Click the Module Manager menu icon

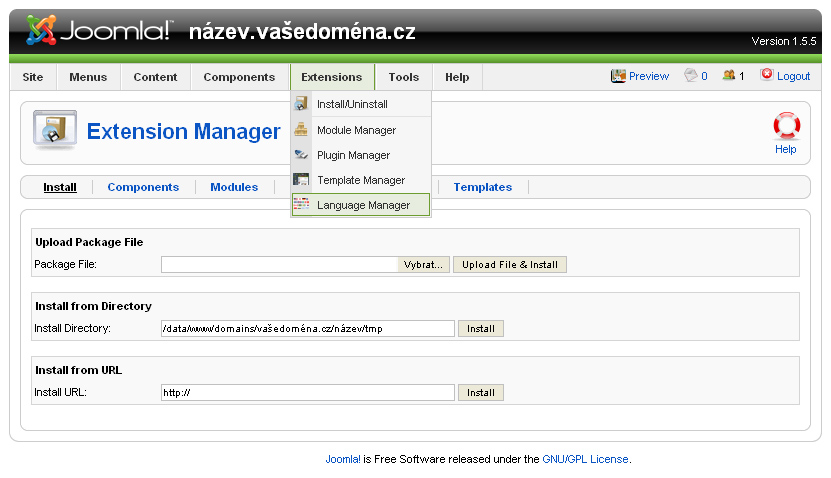point(301,129)
